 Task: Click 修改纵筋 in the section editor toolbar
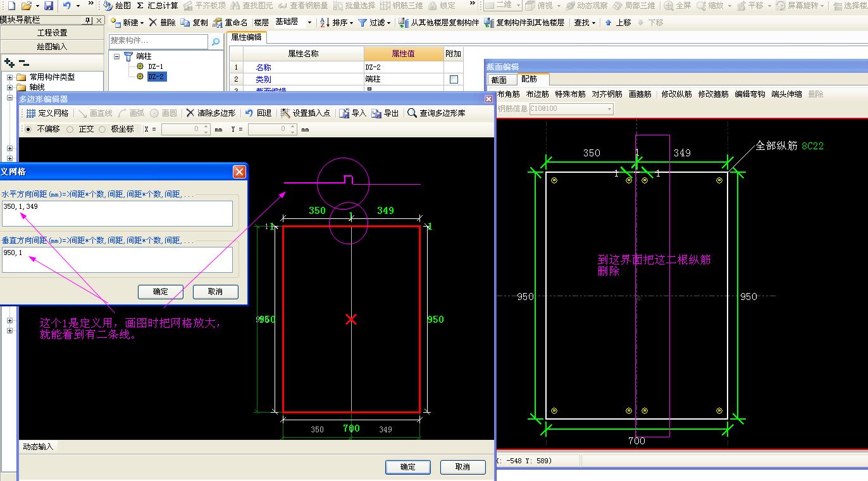[x=676, y=94]
